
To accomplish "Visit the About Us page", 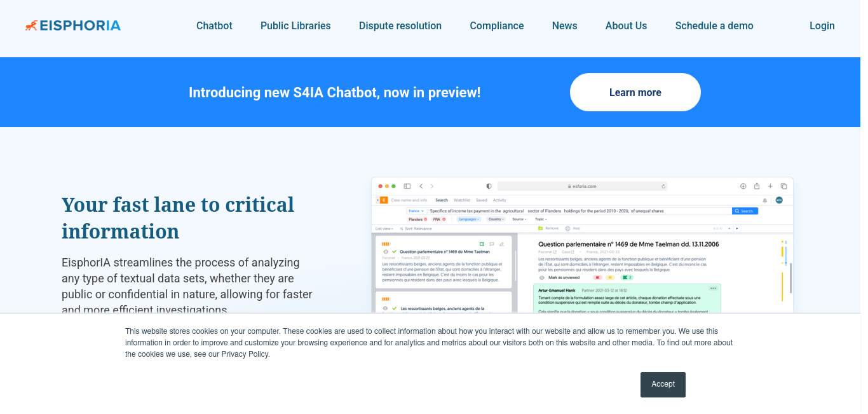I will pos(626,26).
